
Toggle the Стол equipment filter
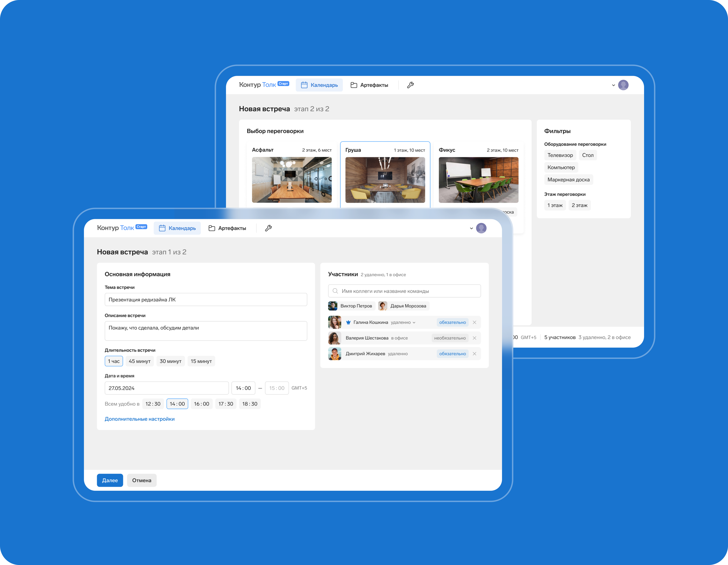(x=588, y=155)
